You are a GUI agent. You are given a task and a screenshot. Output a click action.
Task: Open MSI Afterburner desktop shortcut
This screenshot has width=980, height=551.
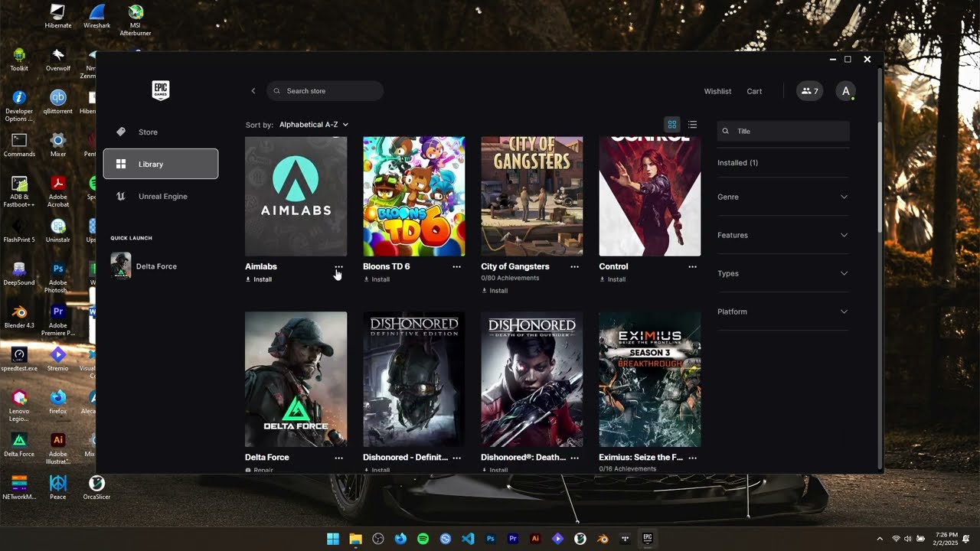coord(136,20)
